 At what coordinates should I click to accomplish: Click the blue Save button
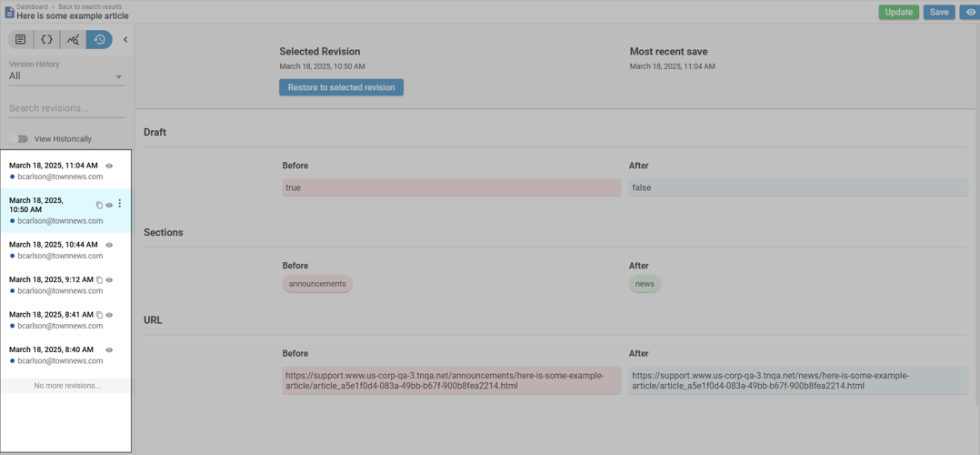(x=939, y=12)
